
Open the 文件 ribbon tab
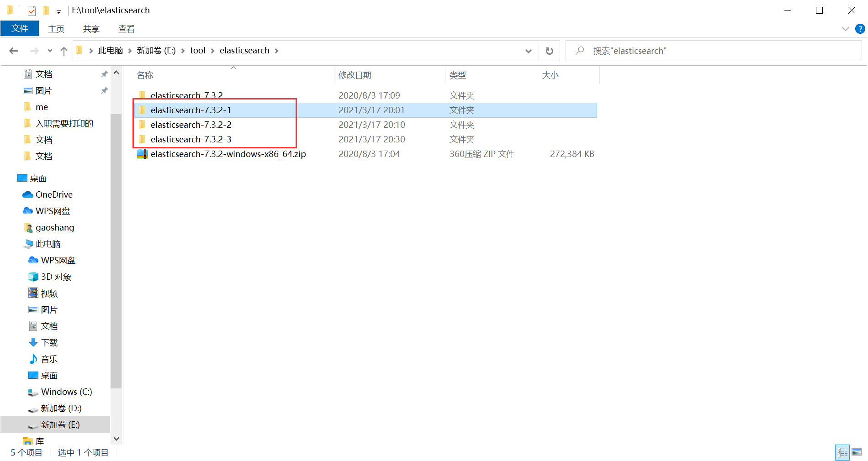(x=20, y=28)
